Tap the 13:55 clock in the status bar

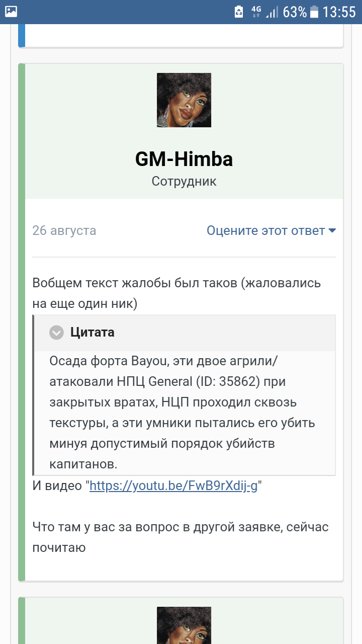point(339,12)
